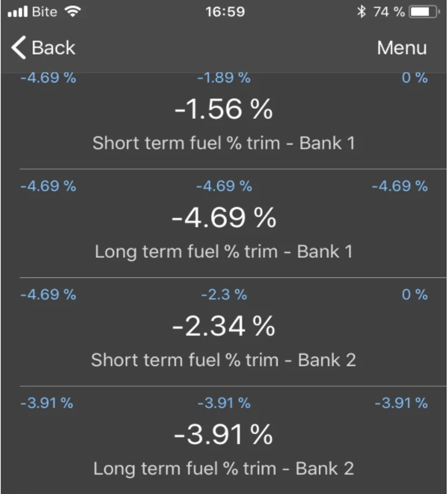Select Long term fuel trim Bank 1 label

223,252
